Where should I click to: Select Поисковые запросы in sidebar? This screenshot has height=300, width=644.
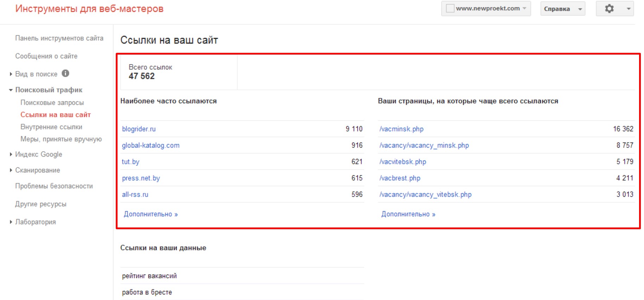point(52,102)
